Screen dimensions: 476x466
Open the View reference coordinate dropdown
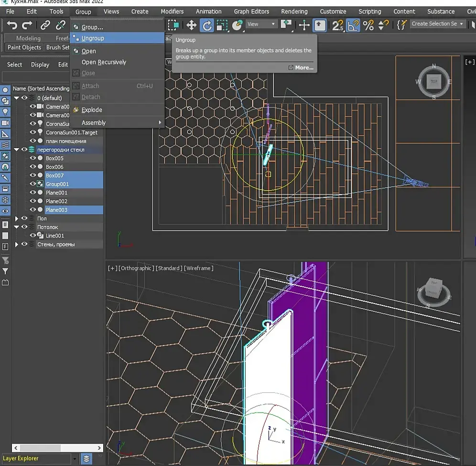click(261, 24)
